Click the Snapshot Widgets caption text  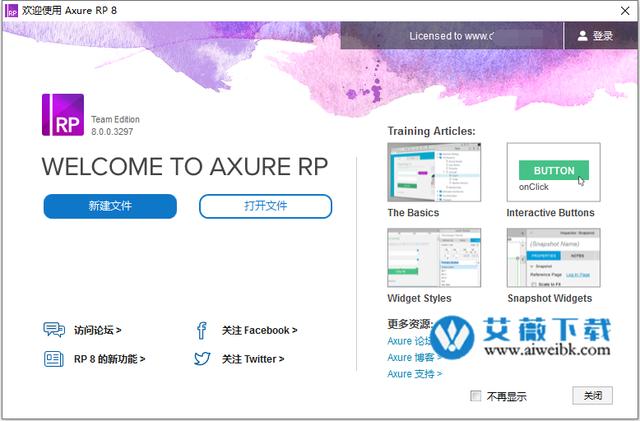(x=549, y=298)
